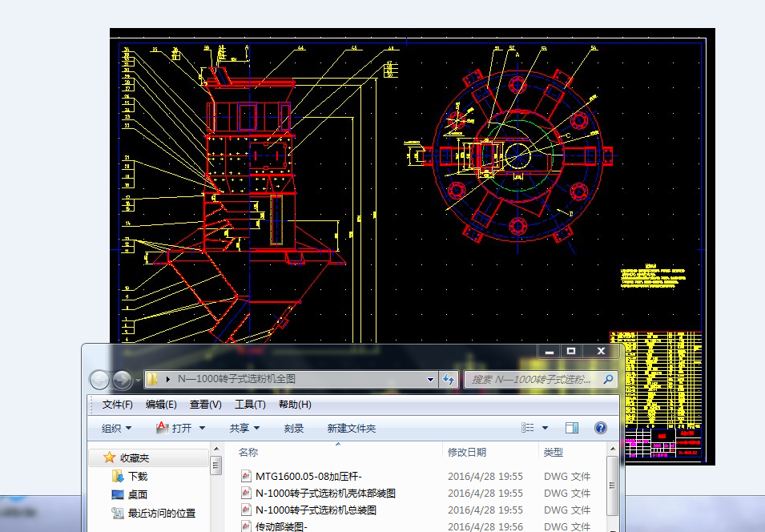Click the Back navigation arrow button
The width and height of the screenshot is (765, 532).
point(99,380)
